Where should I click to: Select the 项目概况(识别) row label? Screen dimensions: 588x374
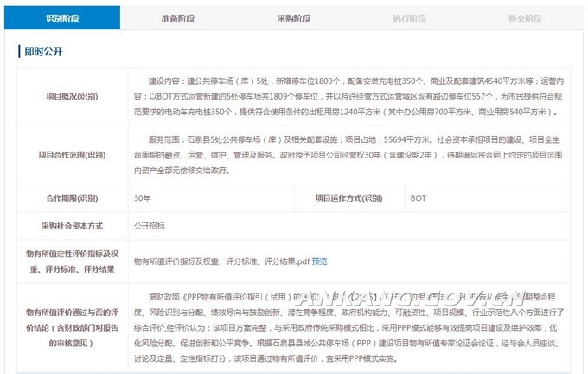(72, 96)
